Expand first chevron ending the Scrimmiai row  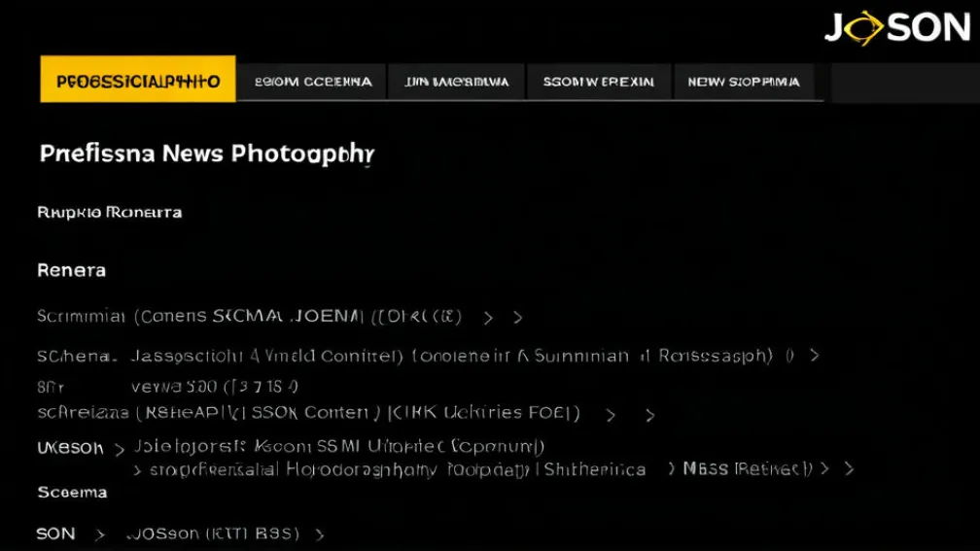[488, 318]
